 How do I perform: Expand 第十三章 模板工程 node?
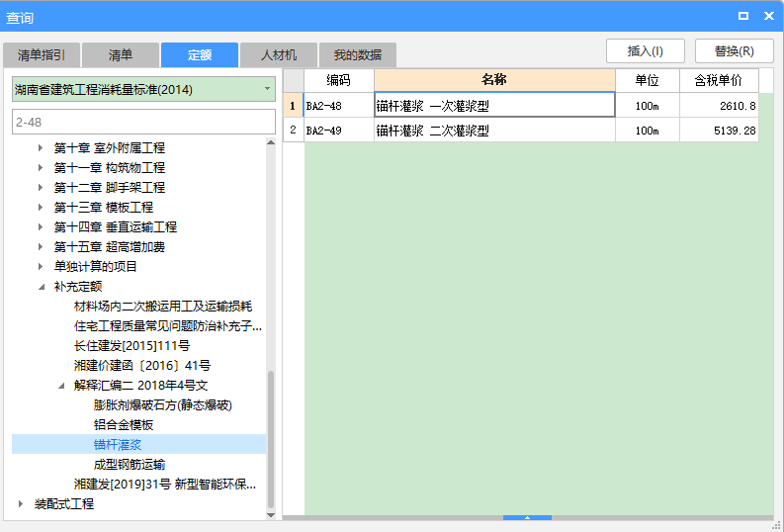pos(41,207)
